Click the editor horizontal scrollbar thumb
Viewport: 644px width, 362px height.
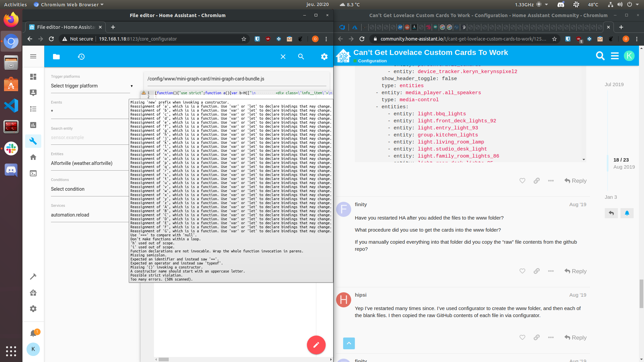[x=163, y=359]
